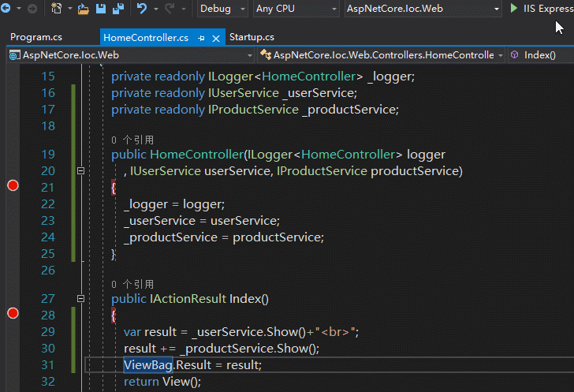Viewport: 574px width, 392px height.
Task: Open the Navigate Backward history dropdown arrow
Action: coord(19,9)
